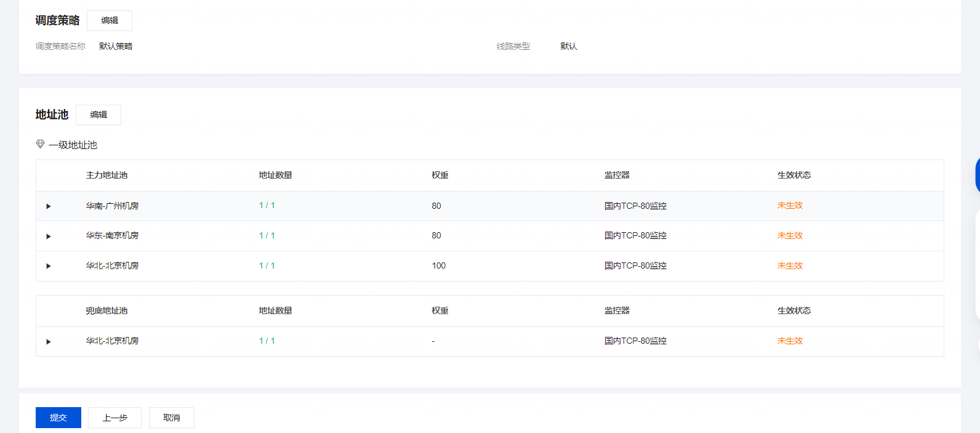Click 监控器 header in 兜底地址池 table

click(x=617, y=310)
